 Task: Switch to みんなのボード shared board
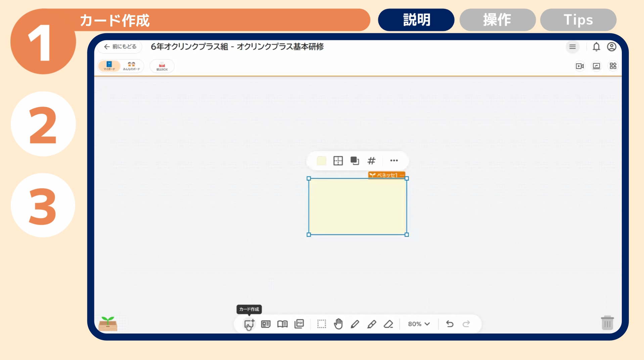click(131, 66)
